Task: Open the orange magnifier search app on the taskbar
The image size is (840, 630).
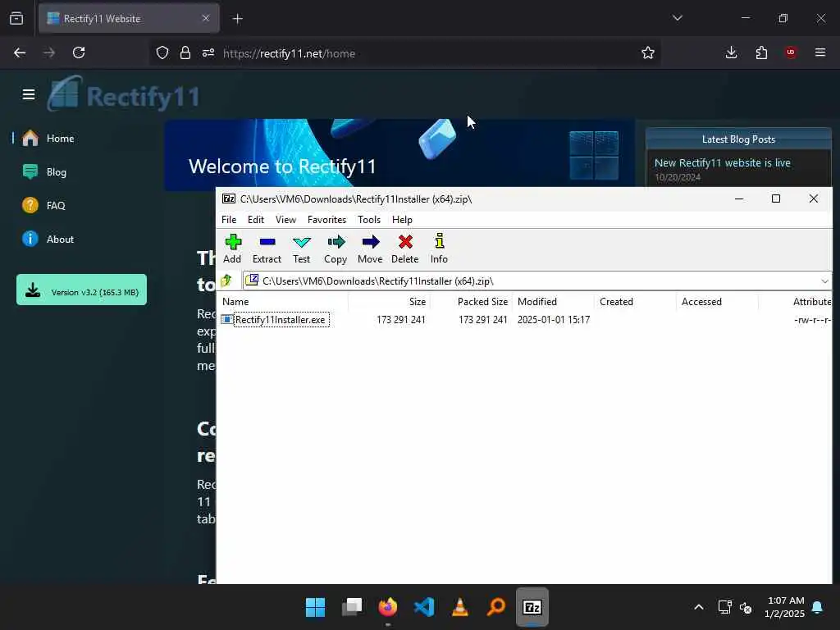Action: [496, 607]
